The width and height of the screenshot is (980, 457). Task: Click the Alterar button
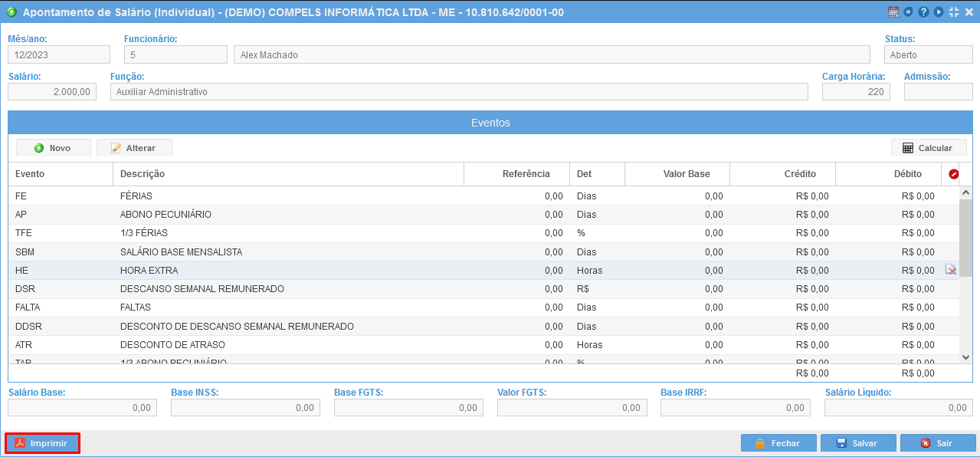pyautogui.click(x=133, y=148)
